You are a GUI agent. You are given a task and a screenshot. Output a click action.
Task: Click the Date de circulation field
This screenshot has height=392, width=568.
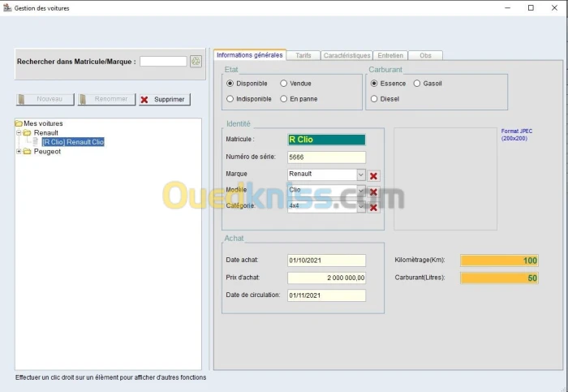point(326,295)
